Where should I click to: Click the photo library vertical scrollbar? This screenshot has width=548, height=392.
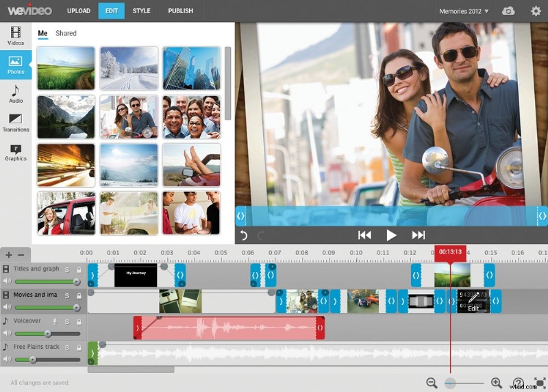click(228, 83)
